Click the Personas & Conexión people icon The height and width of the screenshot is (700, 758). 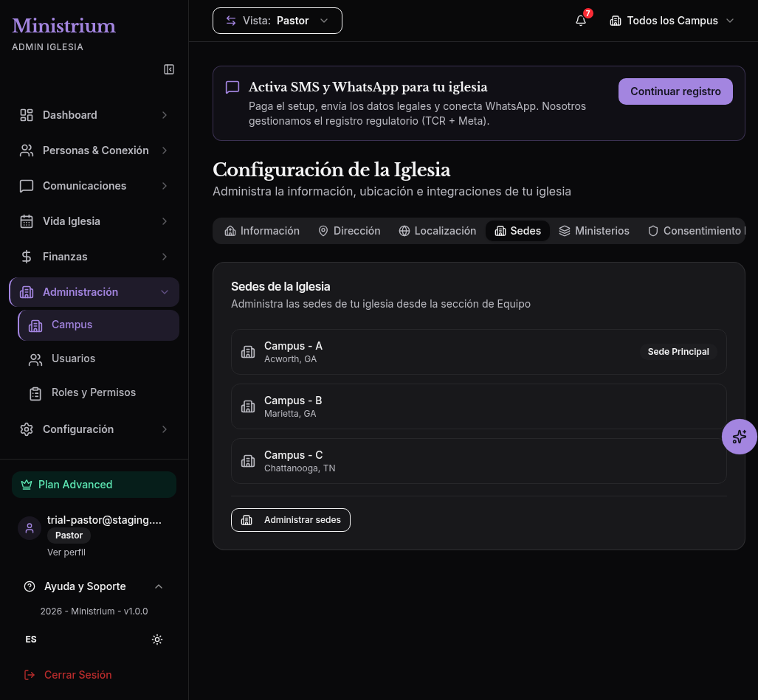click(x=27, y=150)
